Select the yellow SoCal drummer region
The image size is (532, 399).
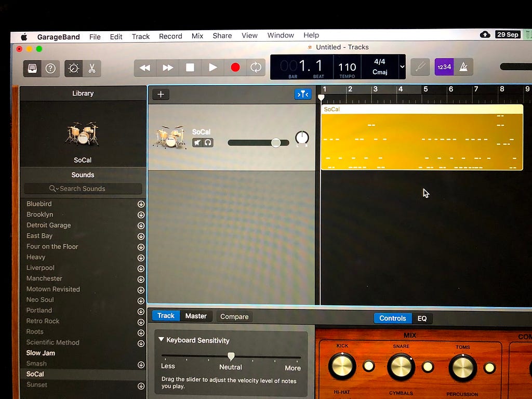(422, 137)
